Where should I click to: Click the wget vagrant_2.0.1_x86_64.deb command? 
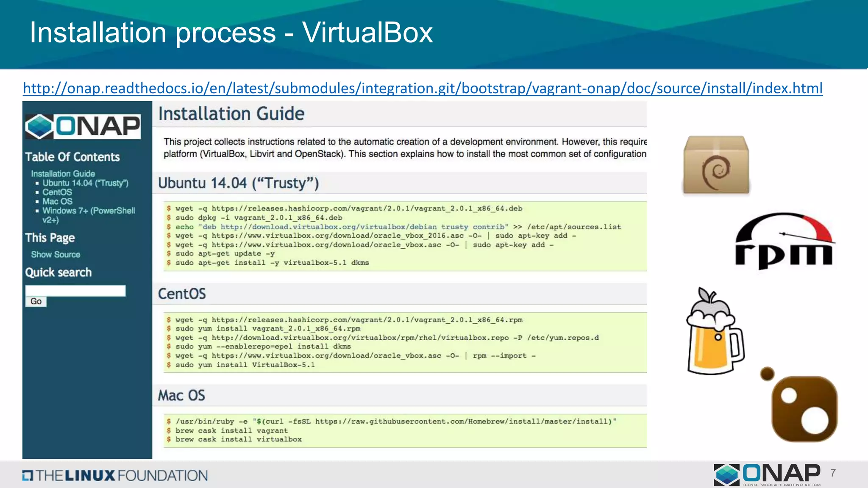coord(345,208)
